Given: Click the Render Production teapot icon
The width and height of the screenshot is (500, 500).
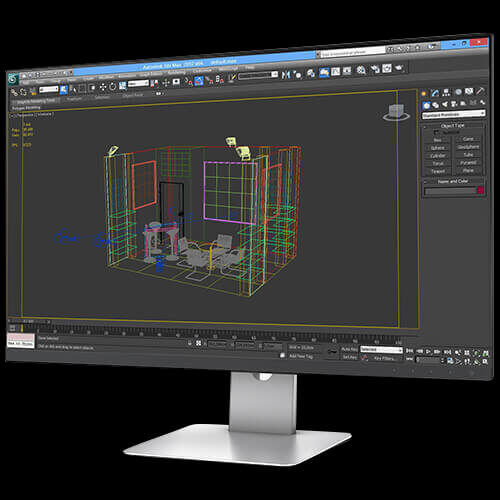Looking at the screenshot, I should click(399, 67).
